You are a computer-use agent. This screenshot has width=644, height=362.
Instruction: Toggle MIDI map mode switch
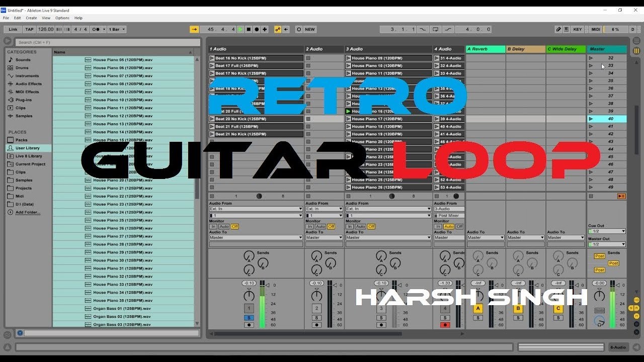[596, 29]
